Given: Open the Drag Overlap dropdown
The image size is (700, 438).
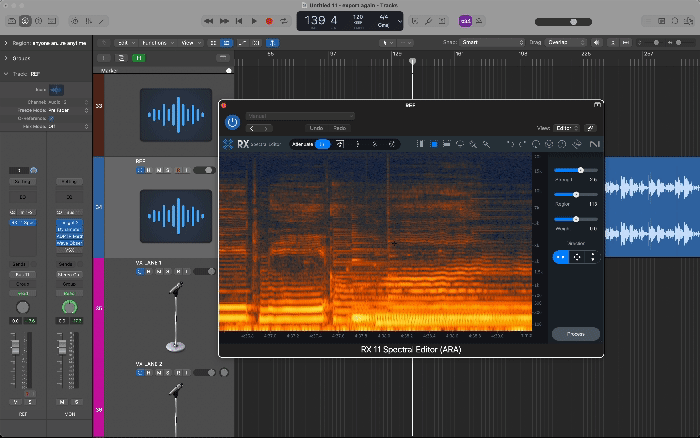Looking at the screenshot, I should (566, 42).
